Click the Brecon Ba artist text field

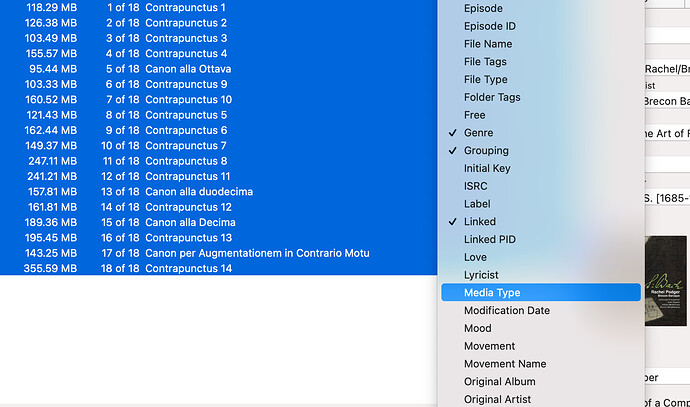pyautogui.click(x=666, y=100)
